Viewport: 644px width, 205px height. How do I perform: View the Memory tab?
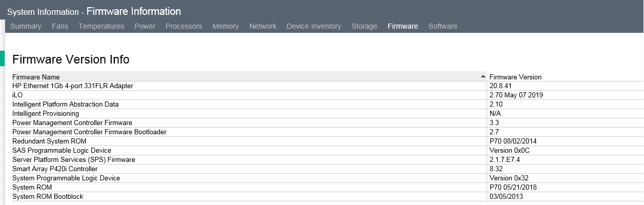(x=226, y=26)
